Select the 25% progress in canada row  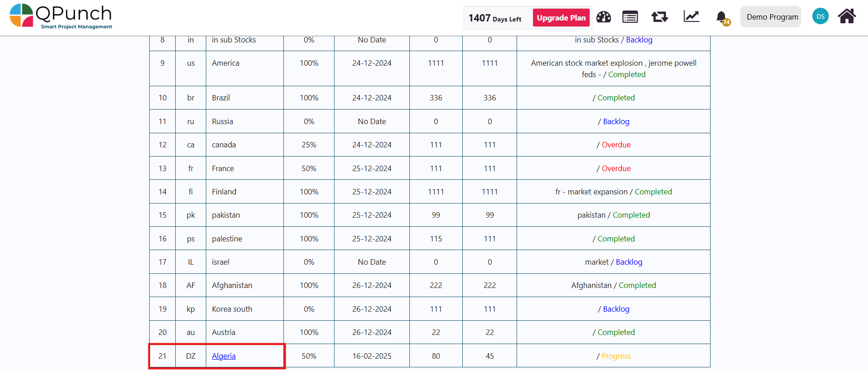(x=309, y=145)
